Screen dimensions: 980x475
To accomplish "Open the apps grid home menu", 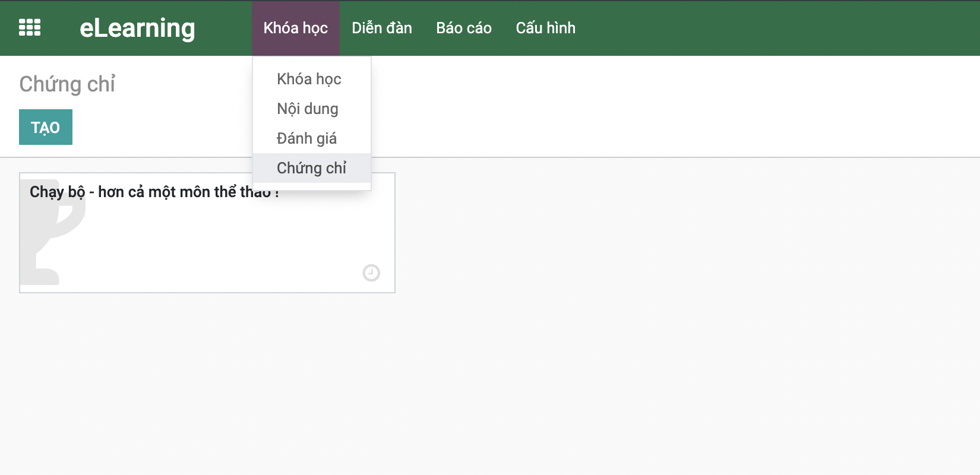I will tap(30, 28).
